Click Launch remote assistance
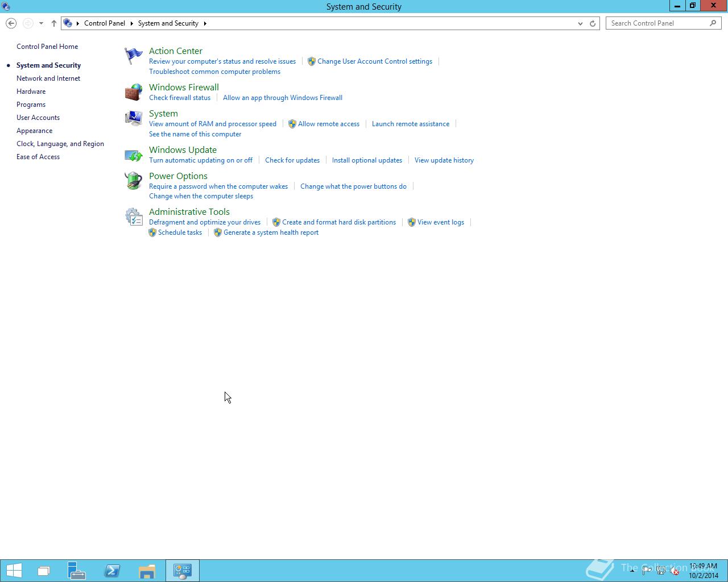The image size is (728, 582). coord(411,124)
